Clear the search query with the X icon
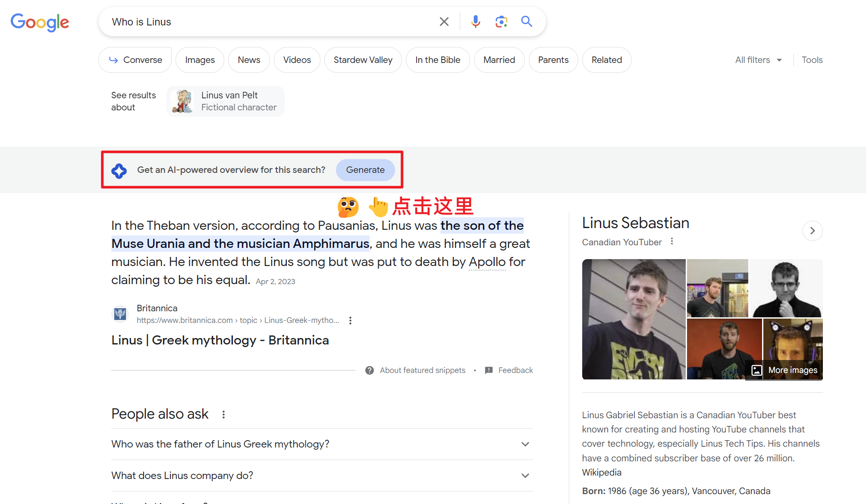866x504 pixels. pos(444,21)
